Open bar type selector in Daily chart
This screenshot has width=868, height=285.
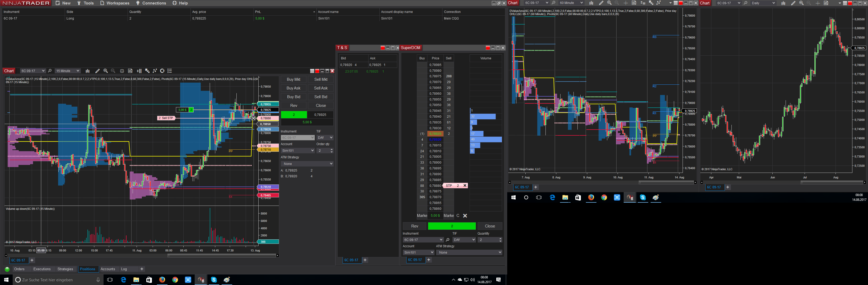coord(783,3)
